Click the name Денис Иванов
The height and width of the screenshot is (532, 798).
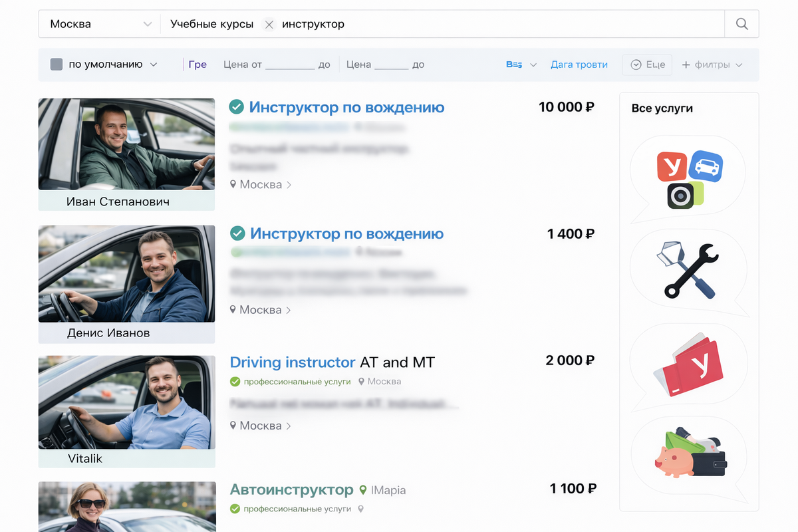[x=108, y=332]
